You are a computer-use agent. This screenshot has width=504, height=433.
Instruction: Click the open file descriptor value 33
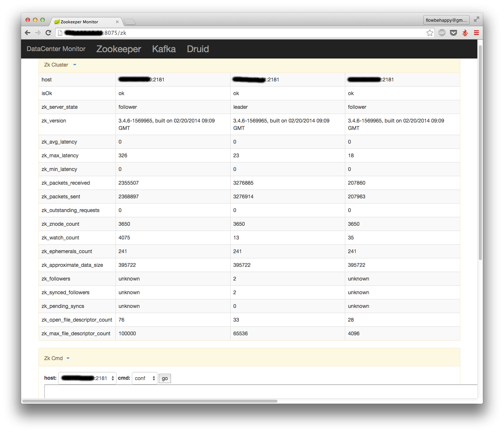pos(236,320)
